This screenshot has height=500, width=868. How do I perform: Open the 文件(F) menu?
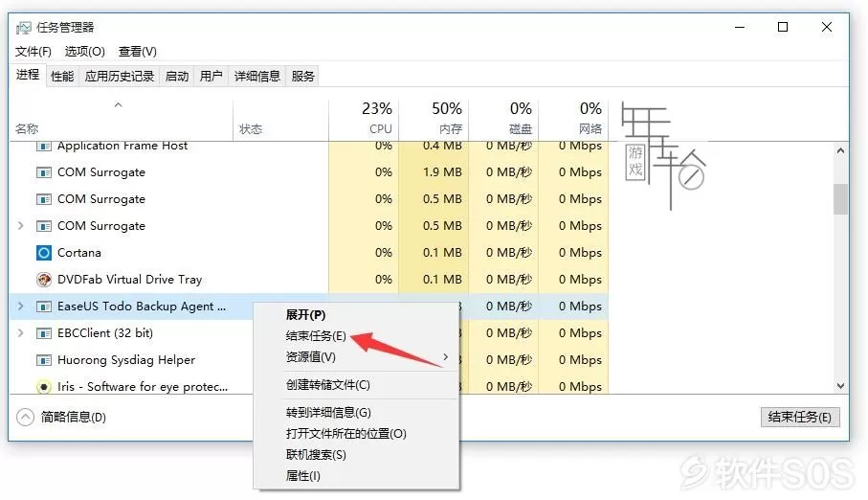click(x=33, y=52)
